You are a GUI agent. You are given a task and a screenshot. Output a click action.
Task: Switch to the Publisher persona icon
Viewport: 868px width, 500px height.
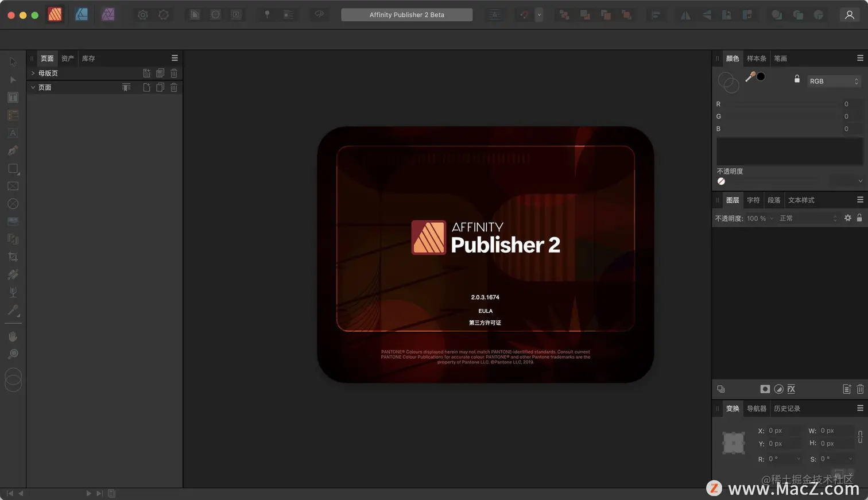coord(55,14)
